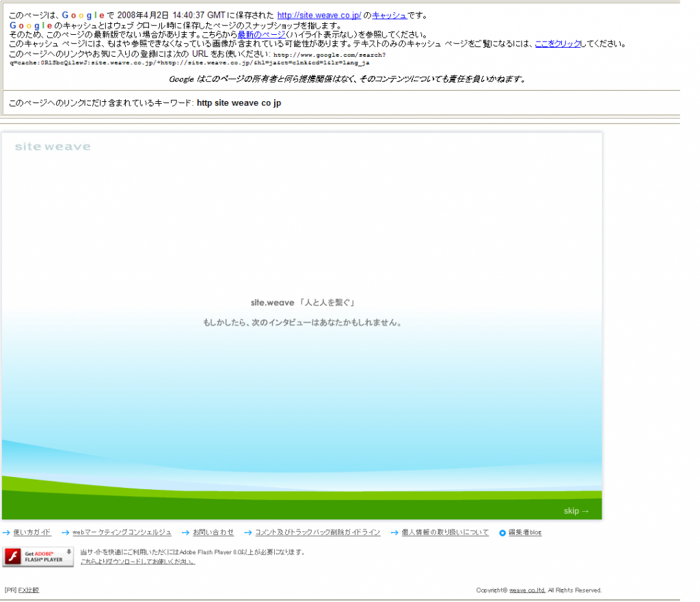
Task: Click the arrow icon beside 使い方ガイド
Action: point(6,532)
